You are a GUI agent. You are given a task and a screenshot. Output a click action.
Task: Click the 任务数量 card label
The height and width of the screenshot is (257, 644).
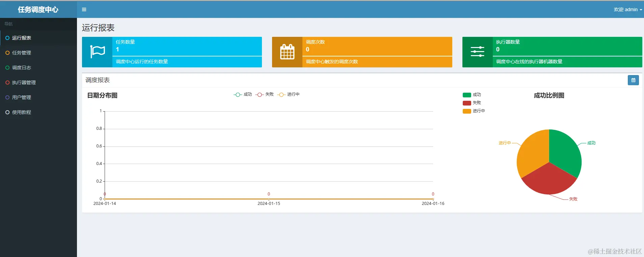[x=125, y=42]
